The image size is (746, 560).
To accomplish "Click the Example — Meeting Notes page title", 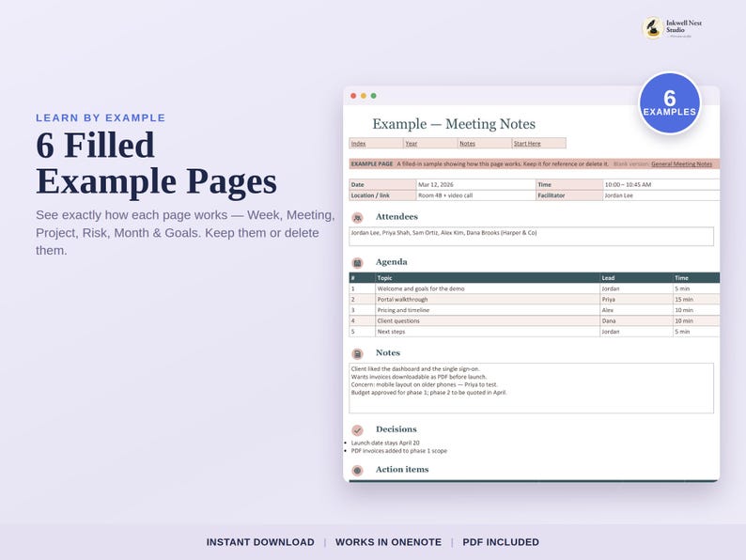I will (x=454, y=124).
